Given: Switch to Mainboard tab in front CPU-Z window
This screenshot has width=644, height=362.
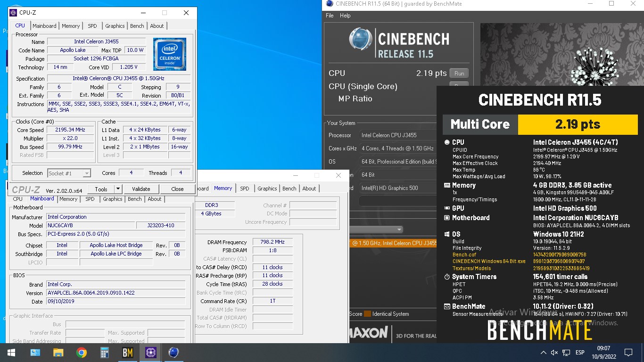Looking at the screenshot, I should pyautogui.click(x=44, y=26).
